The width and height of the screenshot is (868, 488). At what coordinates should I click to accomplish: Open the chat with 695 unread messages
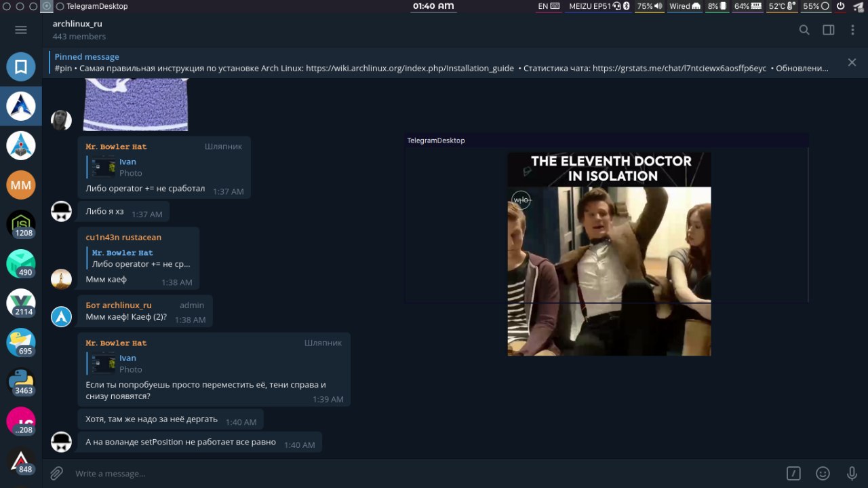21,342
